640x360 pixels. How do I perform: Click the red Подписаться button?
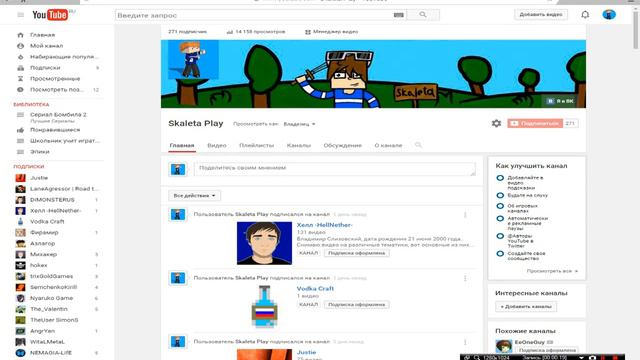[x=535, y=123]
